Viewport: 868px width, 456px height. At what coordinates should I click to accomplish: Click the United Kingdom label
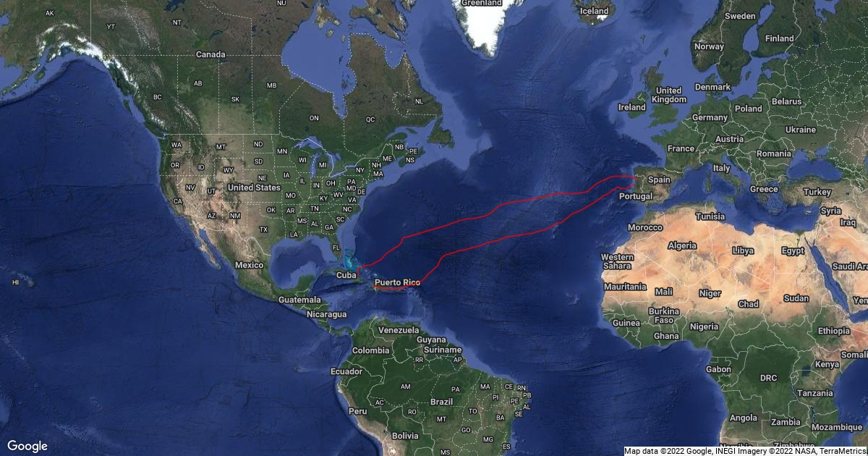click(x=668, y=95)
